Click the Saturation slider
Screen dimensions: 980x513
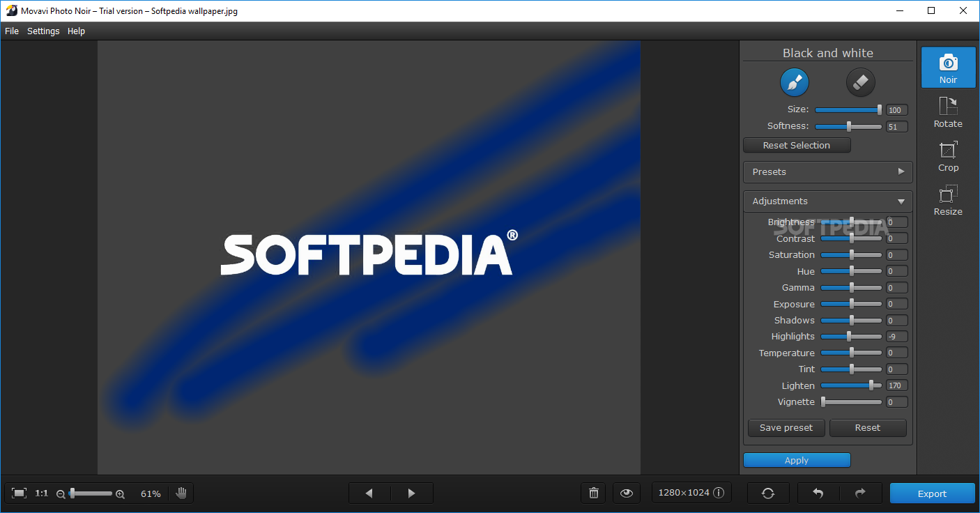coord(851,255)
